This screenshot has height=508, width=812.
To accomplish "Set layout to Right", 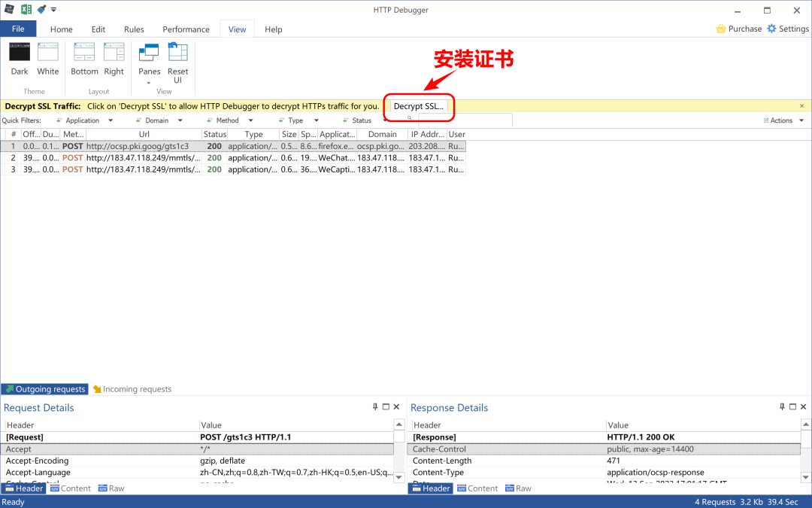I will [114, 59].
